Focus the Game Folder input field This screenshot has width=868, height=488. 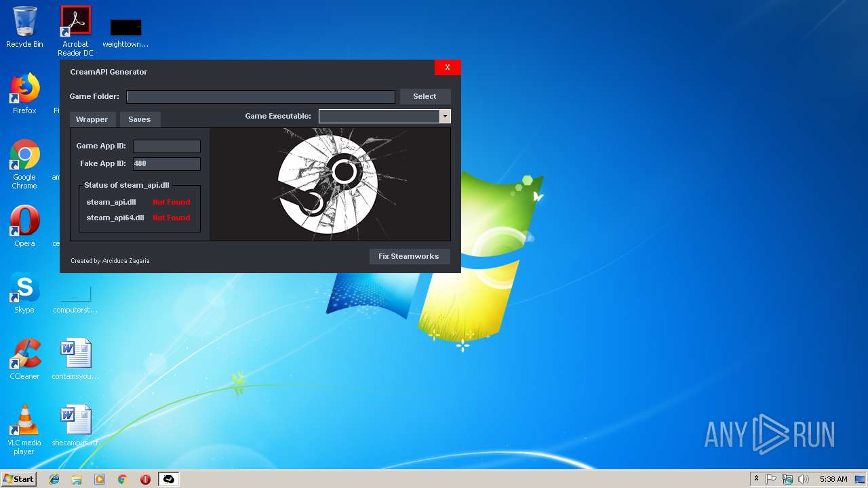coord(260,97)
